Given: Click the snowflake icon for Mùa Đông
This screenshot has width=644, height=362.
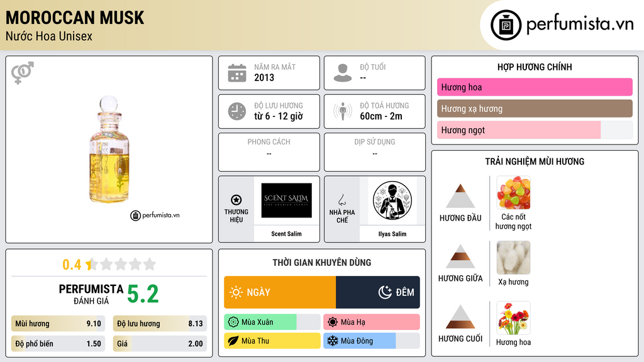Looking at the screenshot, I should click(333, 341).
